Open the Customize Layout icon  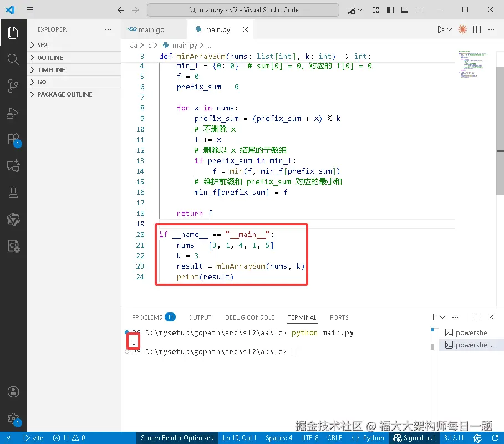[x=375, y=10]
